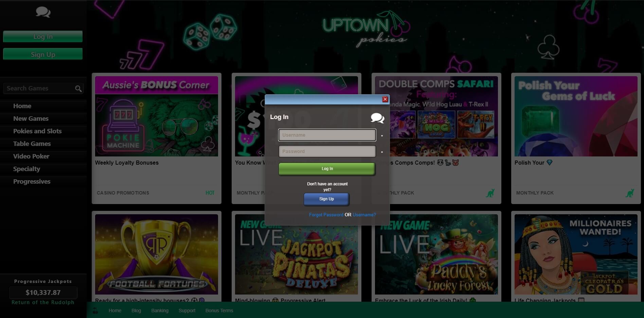This screenshot has height=318, width=644.
Task: Open Specialty category
Action: [26, 169]
